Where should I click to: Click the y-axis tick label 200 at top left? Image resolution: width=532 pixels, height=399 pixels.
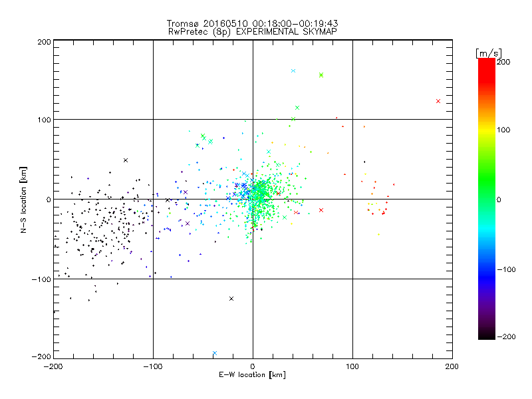(45, 42)
